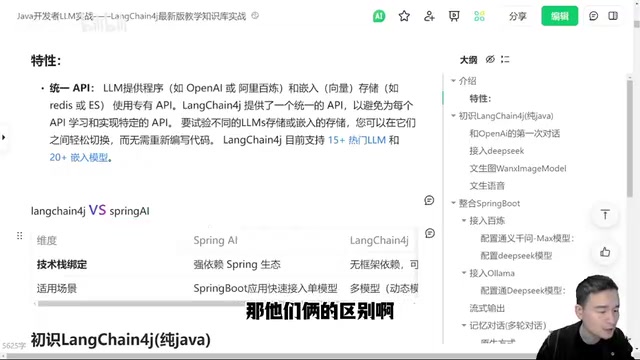Click the 技术栈绑定 table cell

(x=62, y=264)
